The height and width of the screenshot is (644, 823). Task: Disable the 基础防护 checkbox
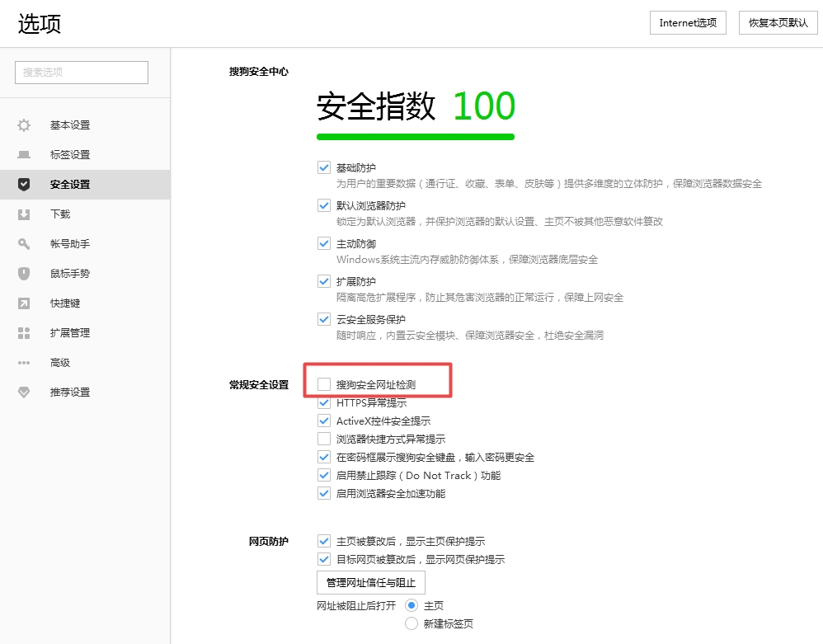coord(324,167)
